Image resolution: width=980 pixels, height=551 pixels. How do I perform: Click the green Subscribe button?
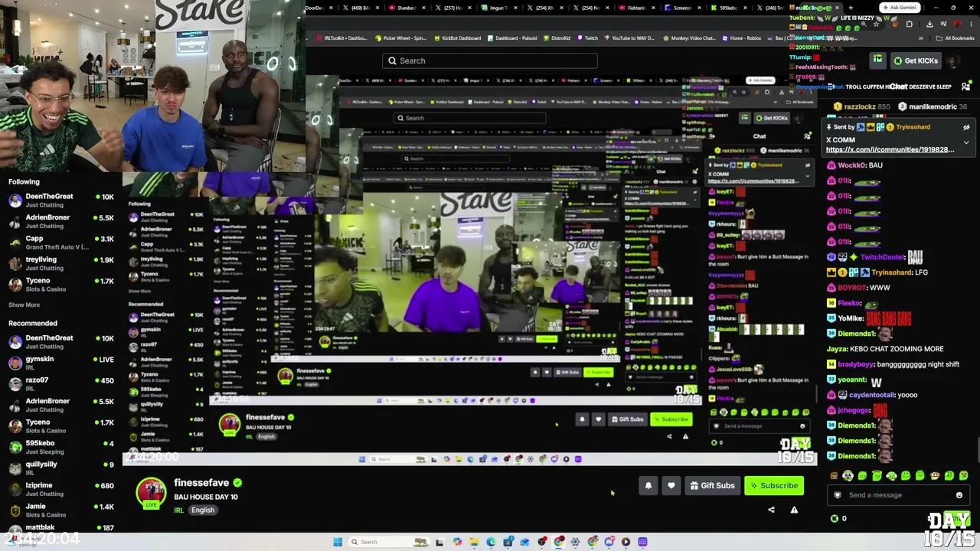tap(774, 485)
